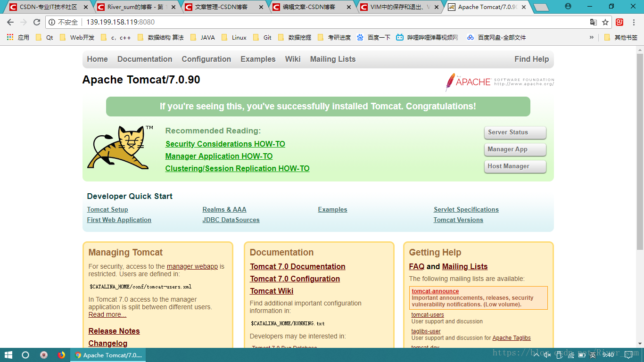644x362 pixels.
Task: Open the c, c++ bookmarks folder
Action: pyautogui.click(x=116, y=37)
